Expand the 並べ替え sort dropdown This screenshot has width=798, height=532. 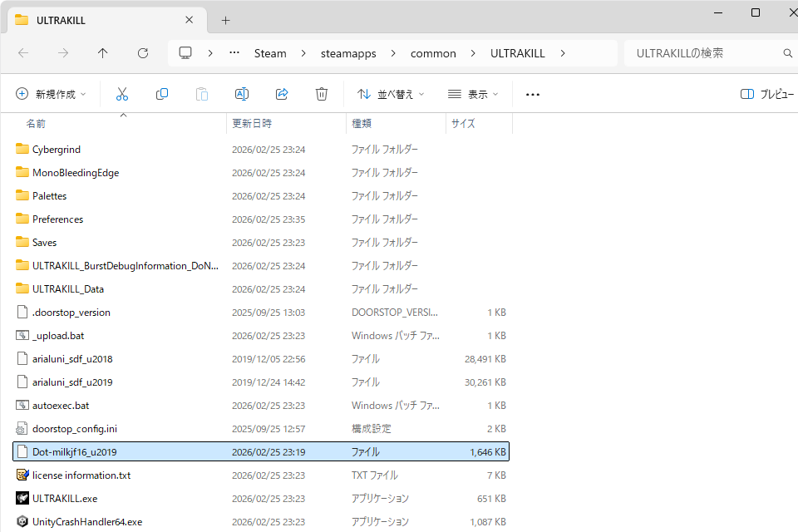click(x=391, y=95)
